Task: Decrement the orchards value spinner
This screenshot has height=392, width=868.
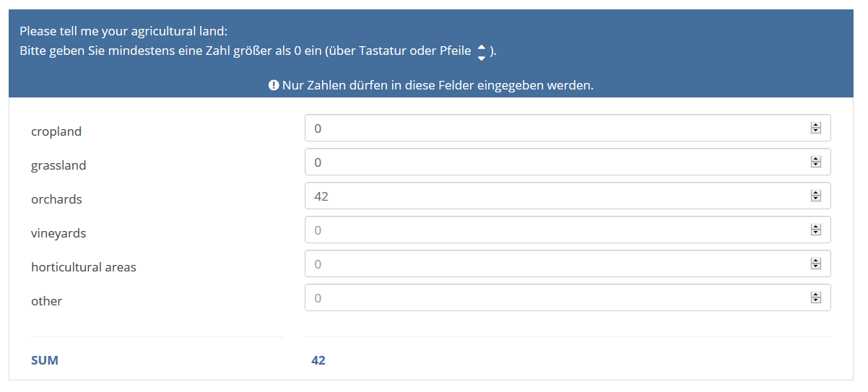Action: click(816, 199)
